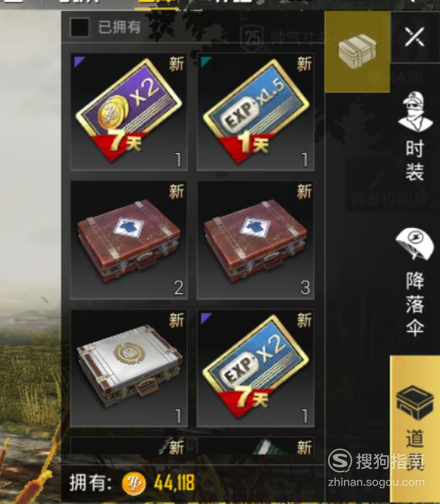Tap the BP coin currency icon

point(134,484)
